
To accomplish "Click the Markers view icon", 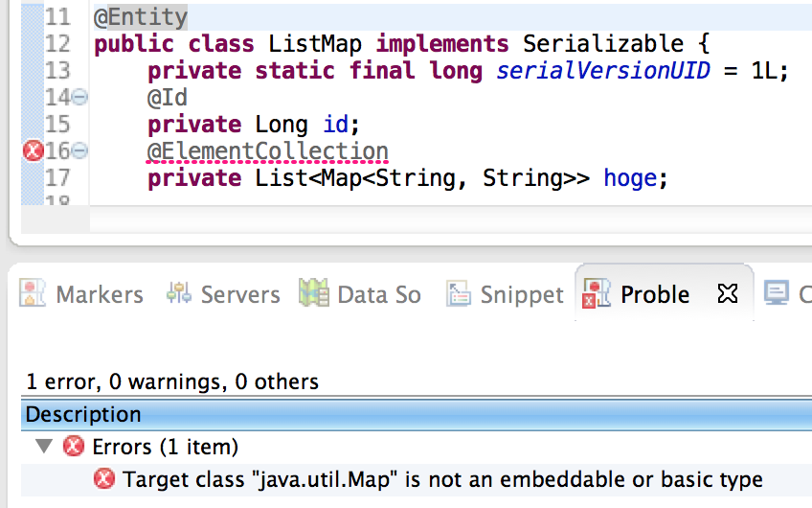I will 33,293.
